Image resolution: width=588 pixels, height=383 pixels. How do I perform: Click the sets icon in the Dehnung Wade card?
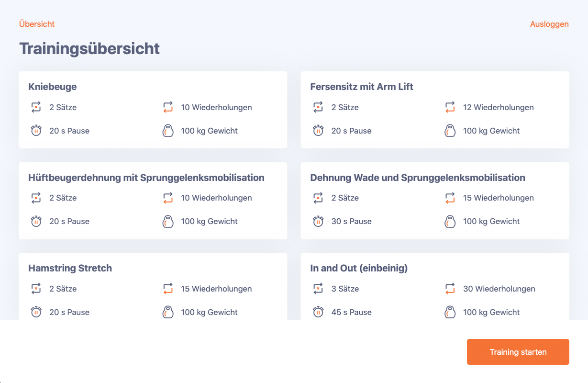point(318,198)
